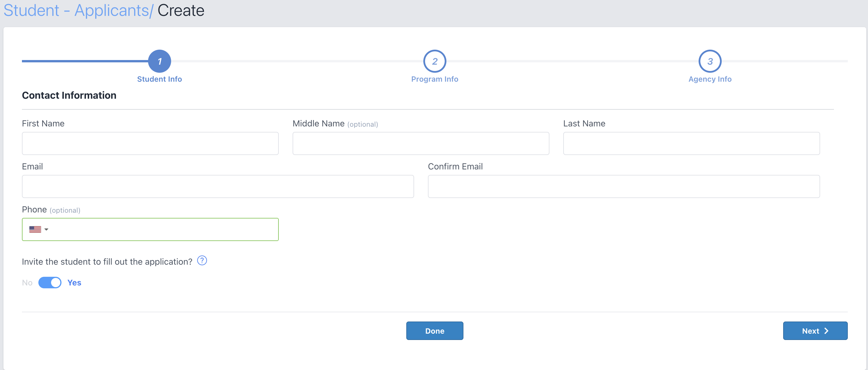Screen dimensions: 868x370
Task: Click the invite the student question text
Action: point(107,262)
